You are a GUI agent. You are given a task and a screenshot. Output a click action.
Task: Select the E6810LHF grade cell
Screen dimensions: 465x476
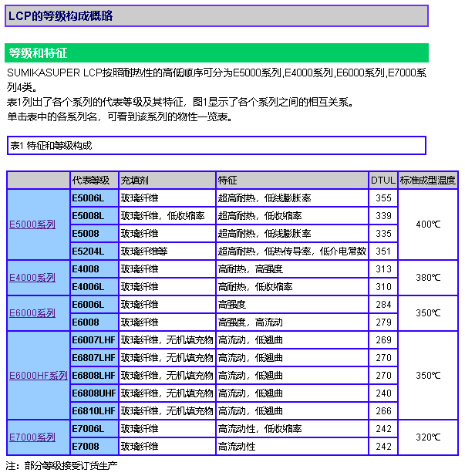click(94, 411)
